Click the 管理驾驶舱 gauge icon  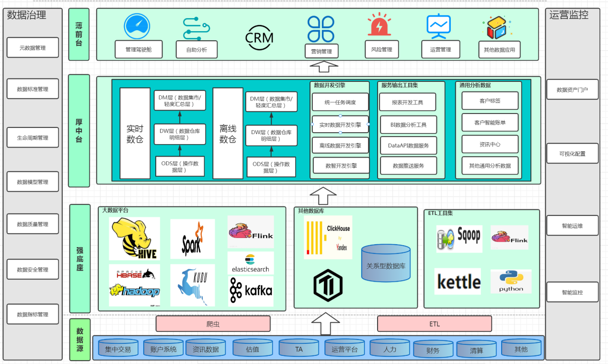[138, 26]
